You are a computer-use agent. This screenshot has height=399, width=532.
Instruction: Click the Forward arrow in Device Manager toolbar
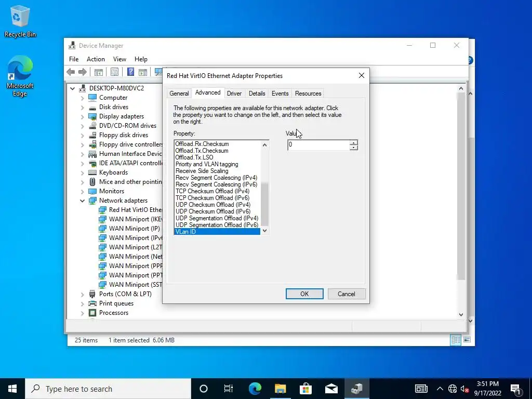[x=83, y=72]
